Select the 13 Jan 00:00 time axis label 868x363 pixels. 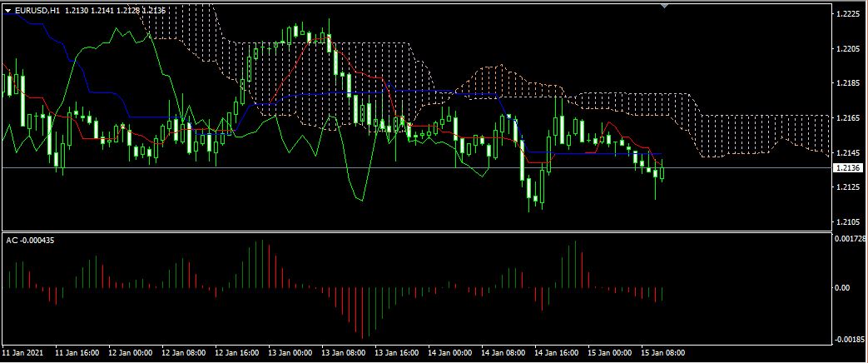[291, 353]
